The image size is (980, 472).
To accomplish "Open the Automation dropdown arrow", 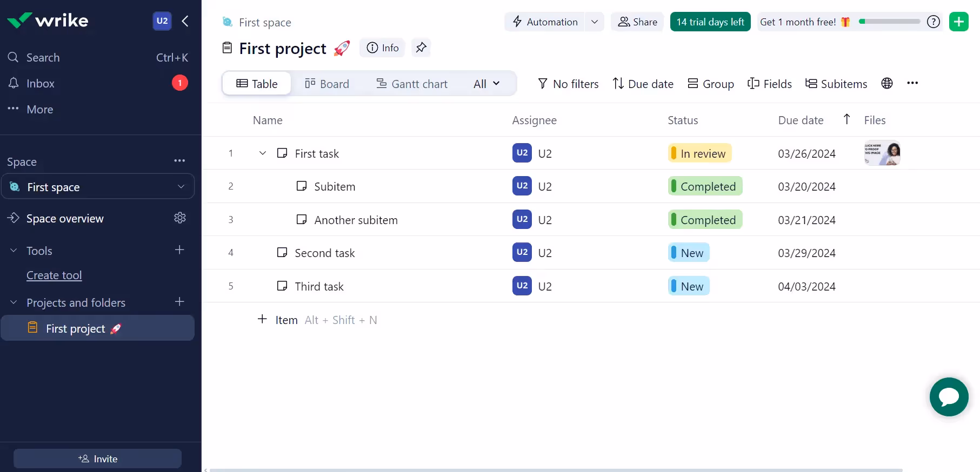I will (594, 22).
